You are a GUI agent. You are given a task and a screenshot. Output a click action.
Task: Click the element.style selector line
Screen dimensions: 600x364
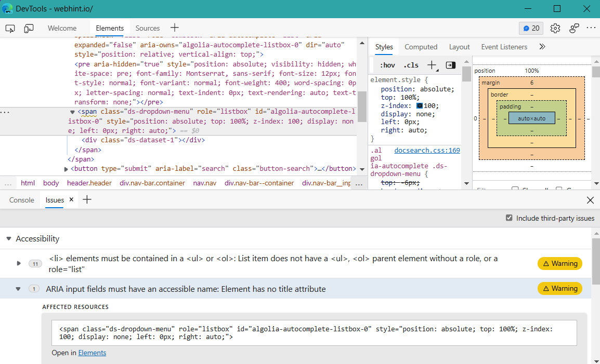click(x=399, y=80)
